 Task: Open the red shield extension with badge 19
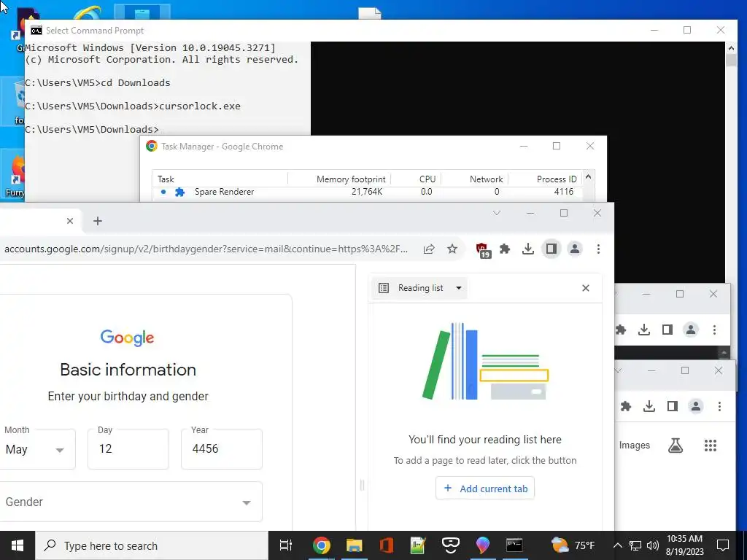tap(483, 249)
